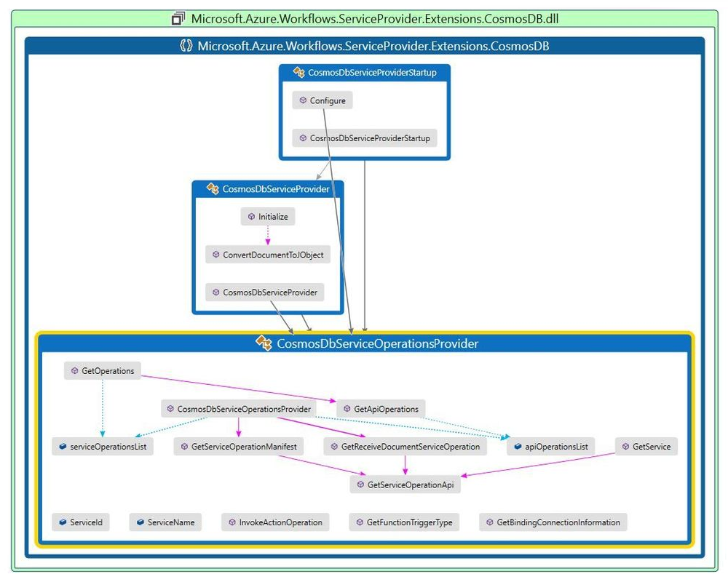Screen dimensions: 728x582
Task: Click the GetService method node
Action: (x=646, y=446)
